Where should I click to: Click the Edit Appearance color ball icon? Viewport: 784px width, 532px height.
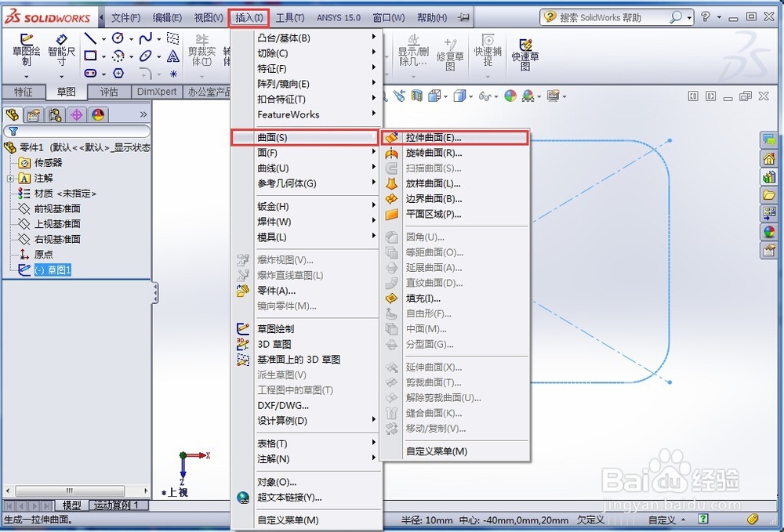point(510,96)
